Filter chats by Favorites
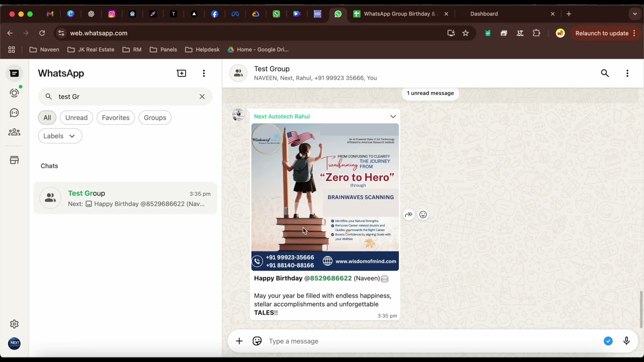Viewport: 644px width, 362px height. coord(116,118)
